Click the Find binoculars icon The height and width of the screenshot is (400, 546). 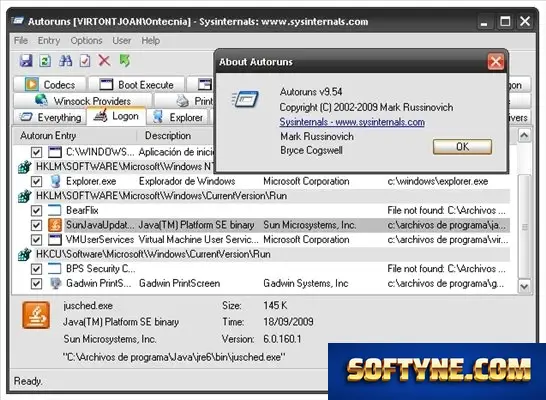point(65,61)
